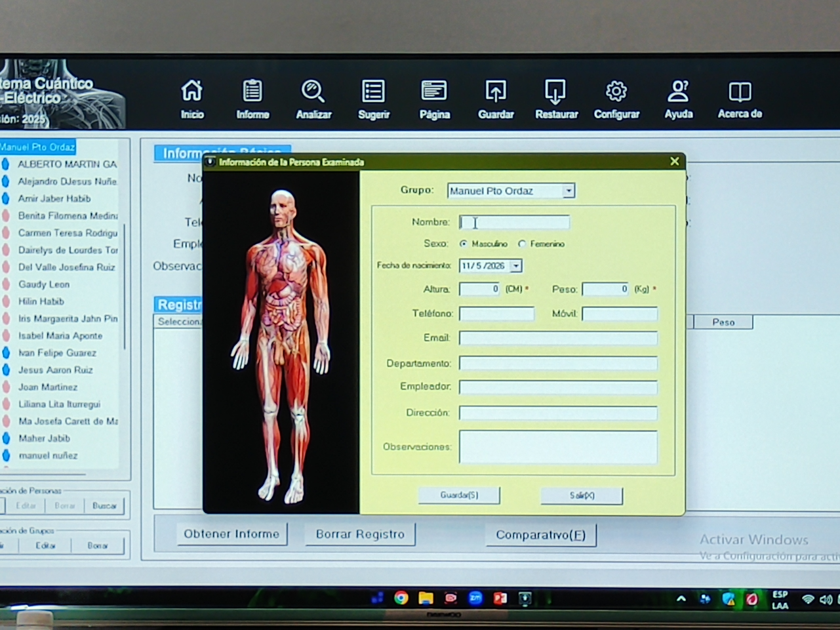Click the Observaciones text area
Image resolution: width=840 pixels, height=630 pixels.
click(558, 447)
